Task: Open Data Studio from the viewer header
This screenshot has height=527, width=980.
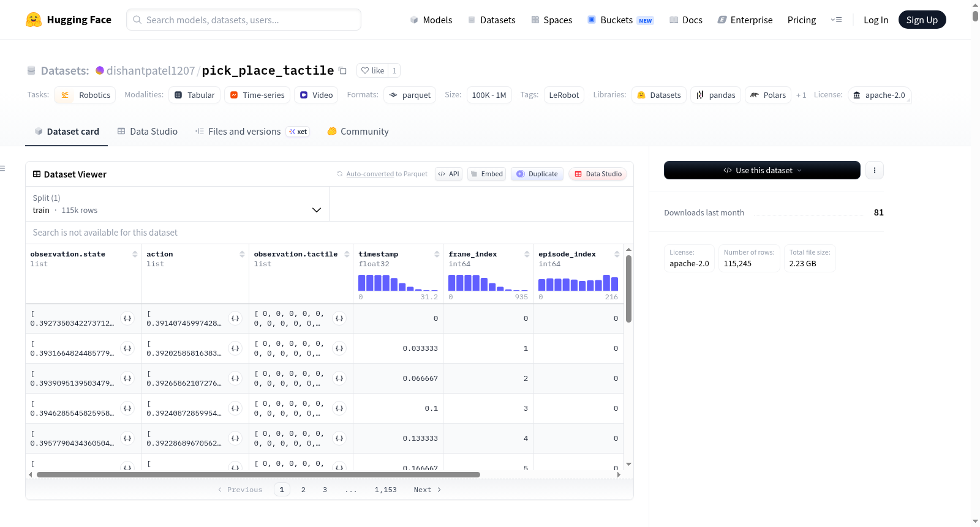Action: pos(597,174)
